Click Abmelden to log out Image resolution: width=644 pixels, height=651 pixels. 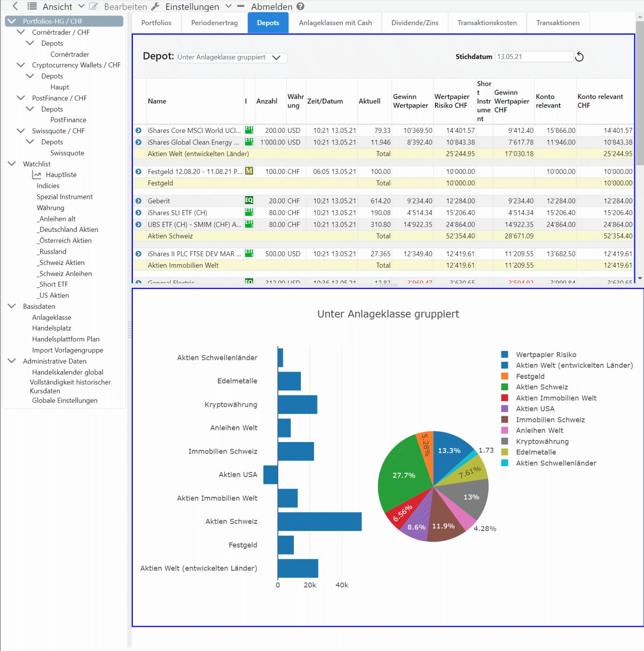(x=271, y=6)
